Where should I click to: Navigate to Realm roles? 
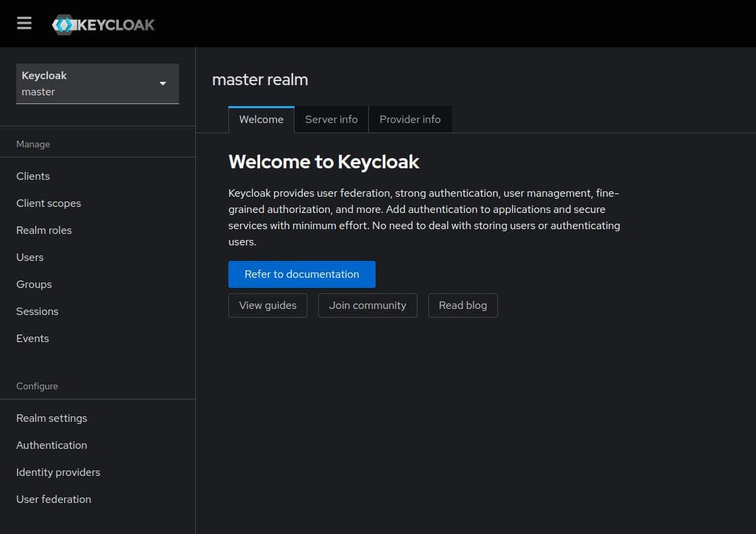[44, 230]
